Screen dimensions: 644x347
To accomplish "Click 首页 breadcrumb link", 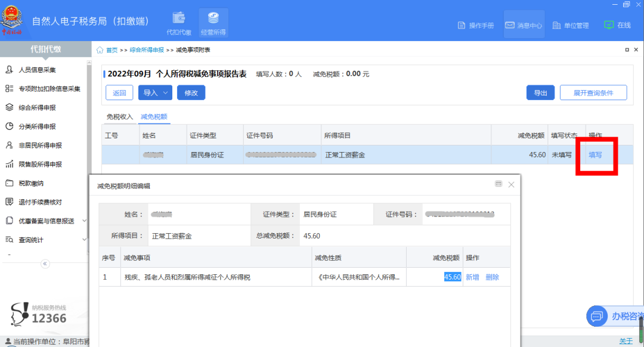I will tap(112, 50).
